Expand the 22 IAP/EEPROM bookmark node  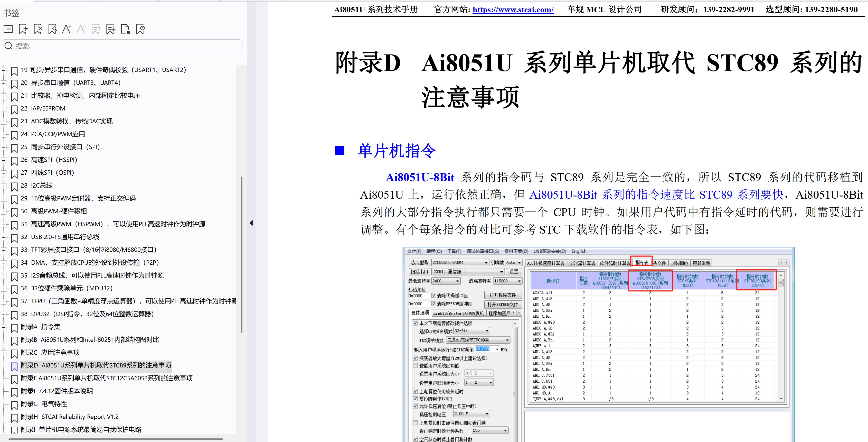click(x=3, y=108)
